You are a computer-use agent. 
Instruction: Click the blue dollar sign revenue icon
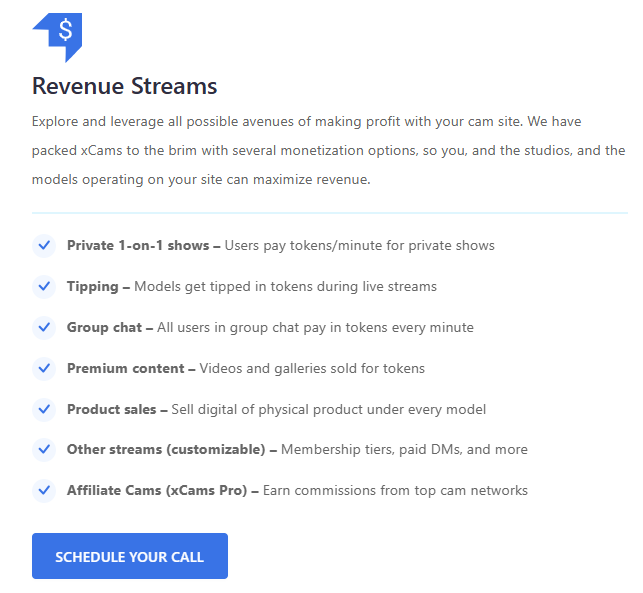(57, 37)
